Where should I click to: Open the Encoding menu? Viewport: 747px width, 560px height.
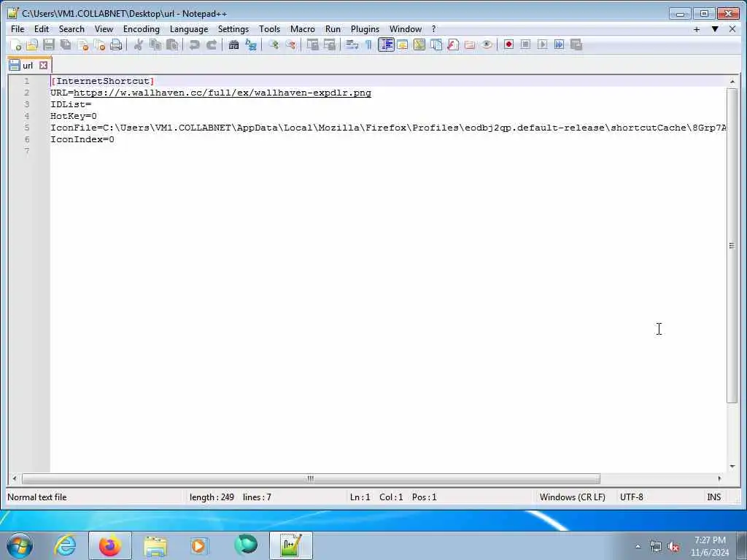(142, 29)
